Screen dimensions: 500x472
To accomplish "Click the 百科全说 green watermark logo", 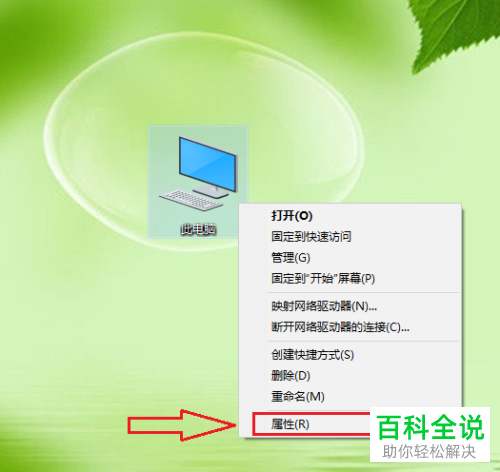I will pyautogui.click(x=430, y=427).
